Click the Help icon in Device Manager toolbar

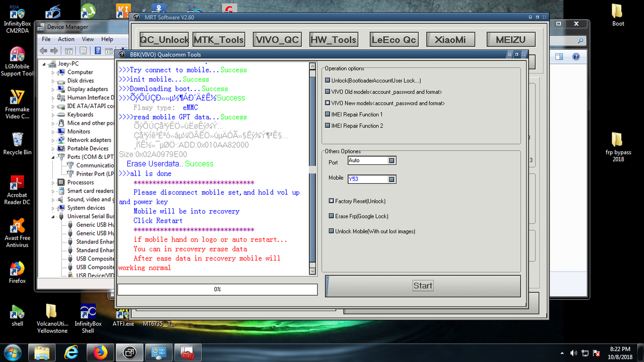(97, 51)
